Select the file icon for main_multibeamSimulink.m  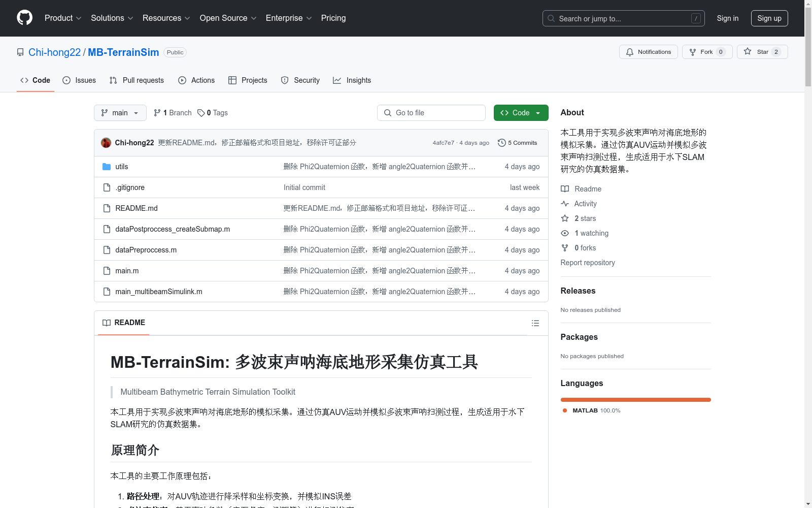click(107, 292)
